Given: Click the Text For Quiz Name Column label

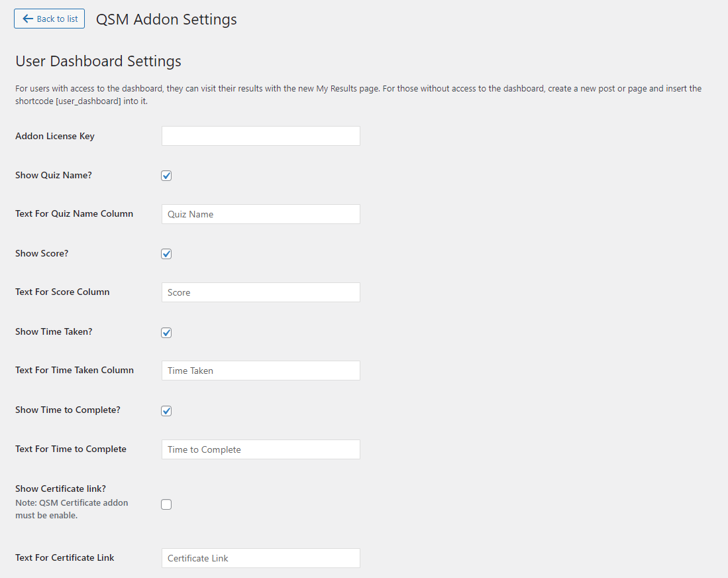Looking at the screenshot, I should (x=74, y=213).
